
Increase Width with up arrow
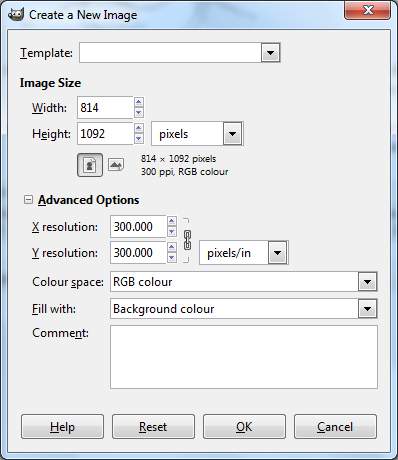(139, 102)
